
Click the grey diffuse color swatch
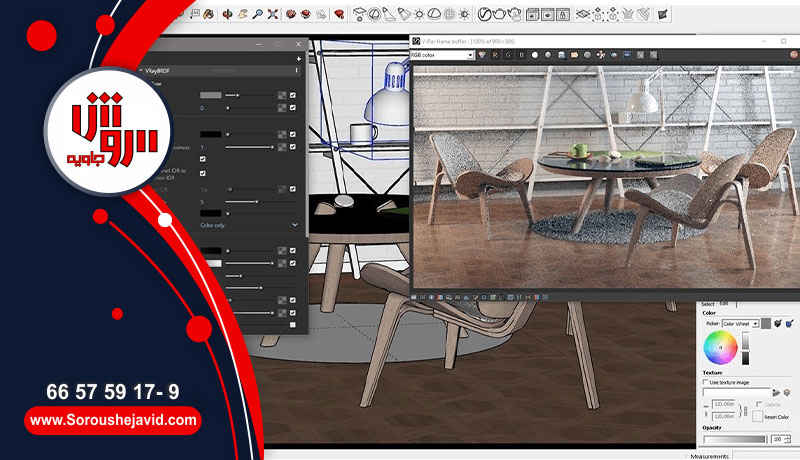point(211,95)
